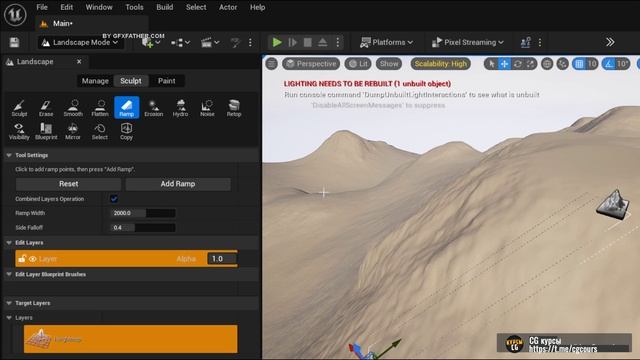
Task: Toggle rotation angle snapping
Action: (x=609, y=64)
